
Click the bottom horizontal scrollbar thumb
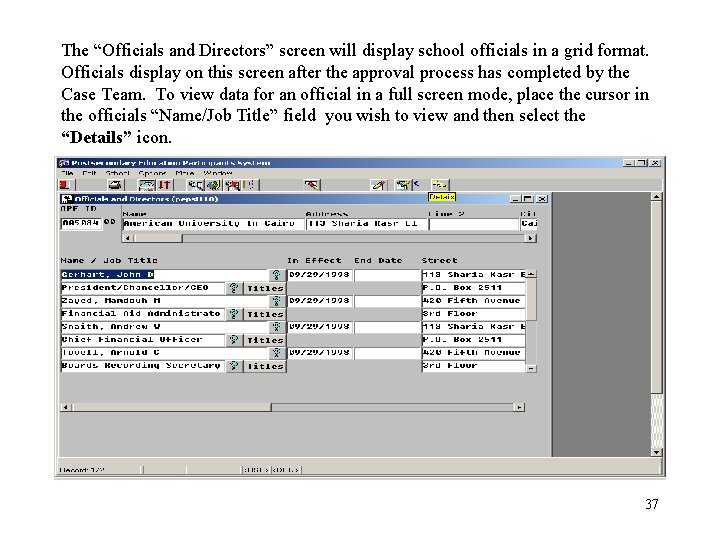coord(172,407)
